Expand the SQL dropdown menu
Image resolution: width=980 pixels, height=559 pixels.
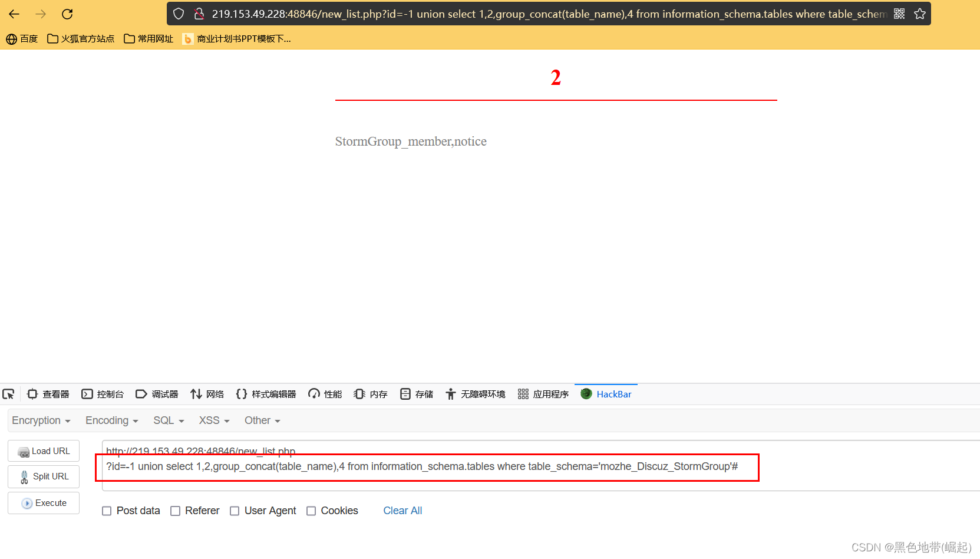(169, 420)
